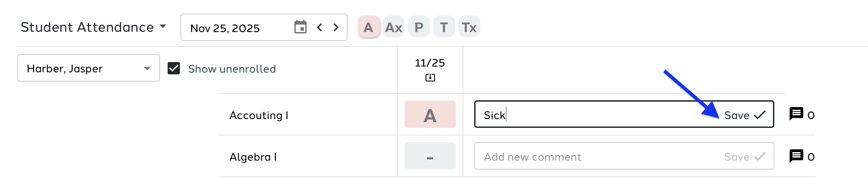
Task: Click the Accouting I absent status cell
Action: [430, 115]
